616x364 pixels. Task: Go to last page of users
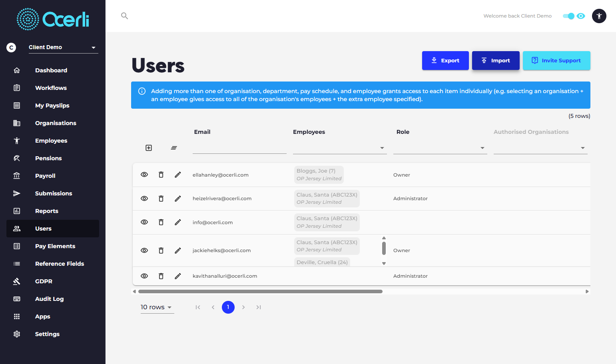259,307
